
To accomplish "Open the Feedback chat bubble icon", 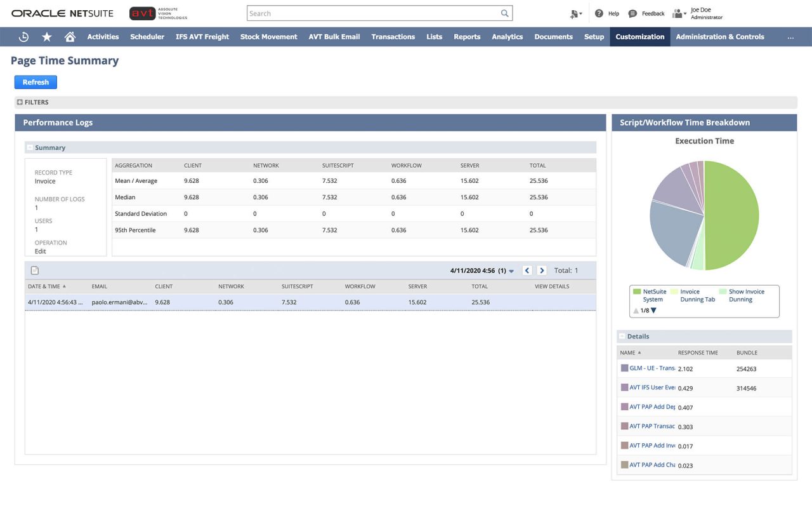I will [631, 13].
